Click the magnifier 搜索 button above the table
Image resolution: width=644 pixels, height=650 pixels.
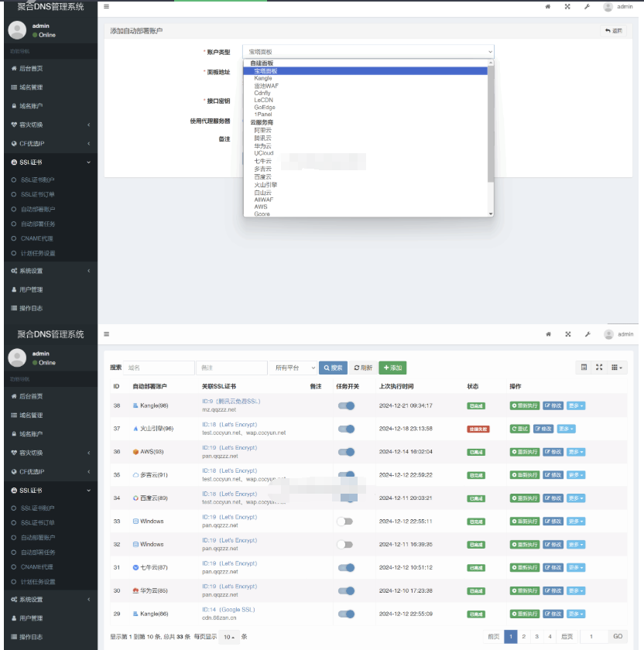click(333, 368)
